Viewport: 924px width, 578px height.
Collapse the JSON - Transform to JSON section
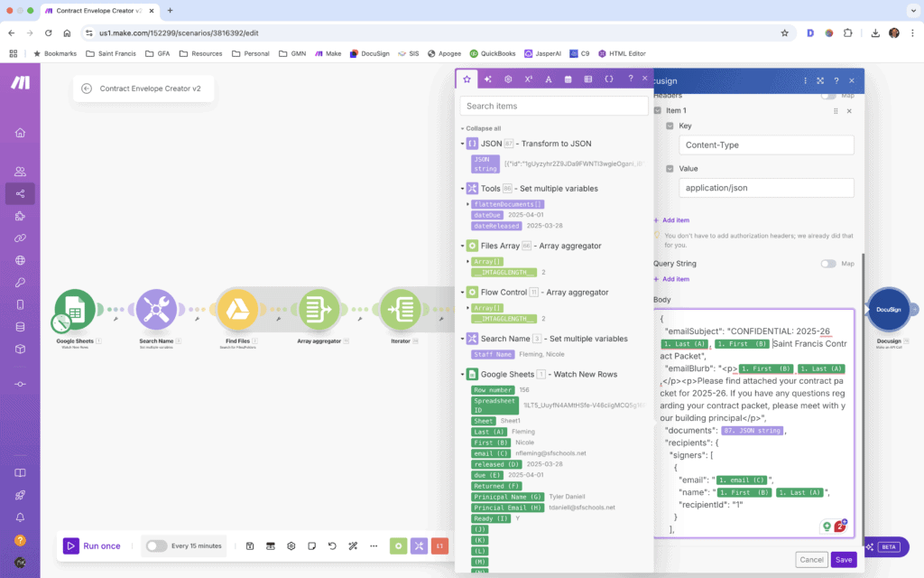463,143
